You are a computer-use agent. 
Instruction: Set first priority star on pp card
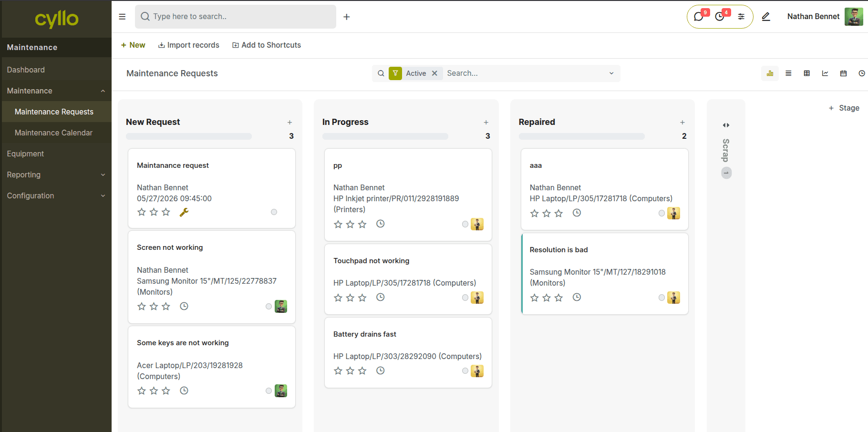(338, 224)
